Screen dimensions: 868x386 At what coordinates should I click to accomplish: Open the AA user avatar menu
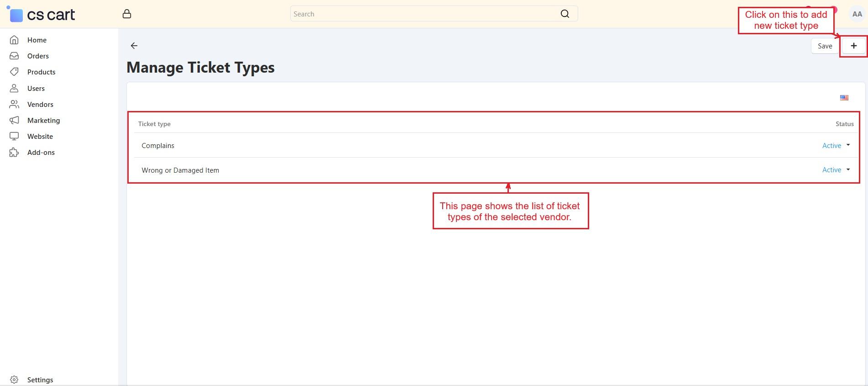857,14
